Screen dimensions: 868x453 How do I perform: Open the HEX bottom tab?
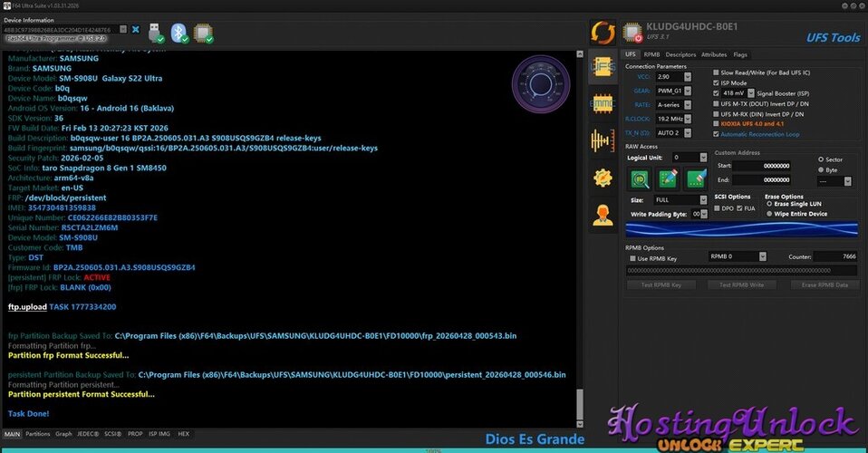click(x=183, y=434)
